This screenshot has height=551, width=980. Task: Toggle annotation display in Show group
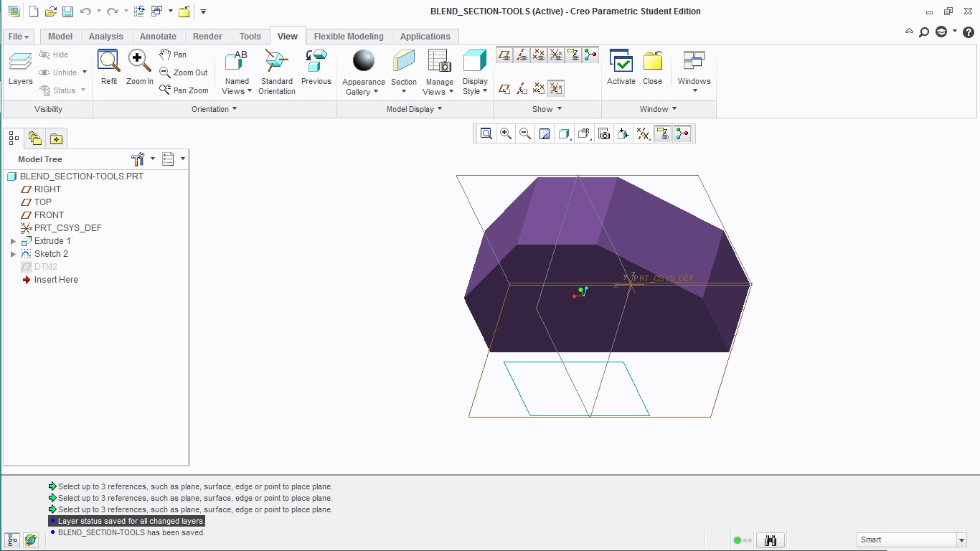point(573,55)
